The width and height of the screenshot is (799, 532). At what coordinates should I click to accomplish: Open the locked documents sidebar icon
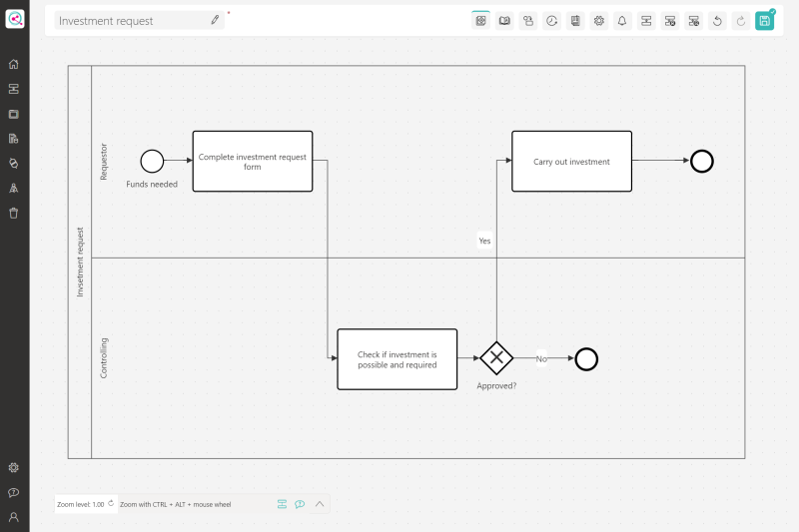point(14,139)
